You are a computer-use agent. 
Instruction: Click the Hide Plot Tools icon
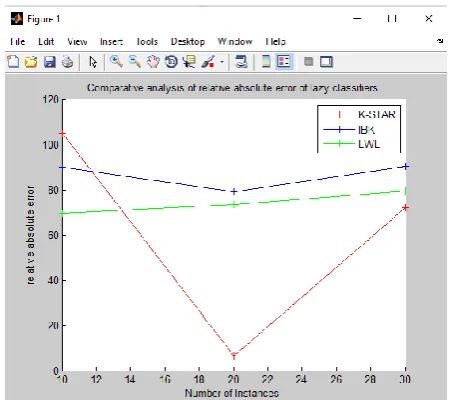tap(309, 62)
